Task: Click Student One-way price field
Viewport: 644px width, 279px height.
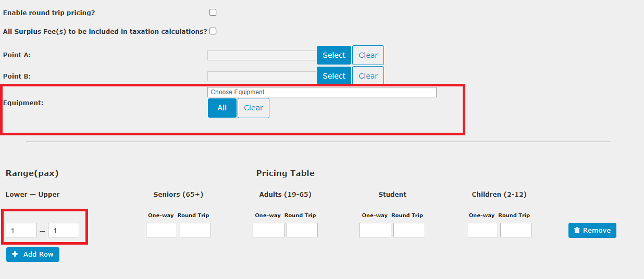Action: [x=375, y=230]
